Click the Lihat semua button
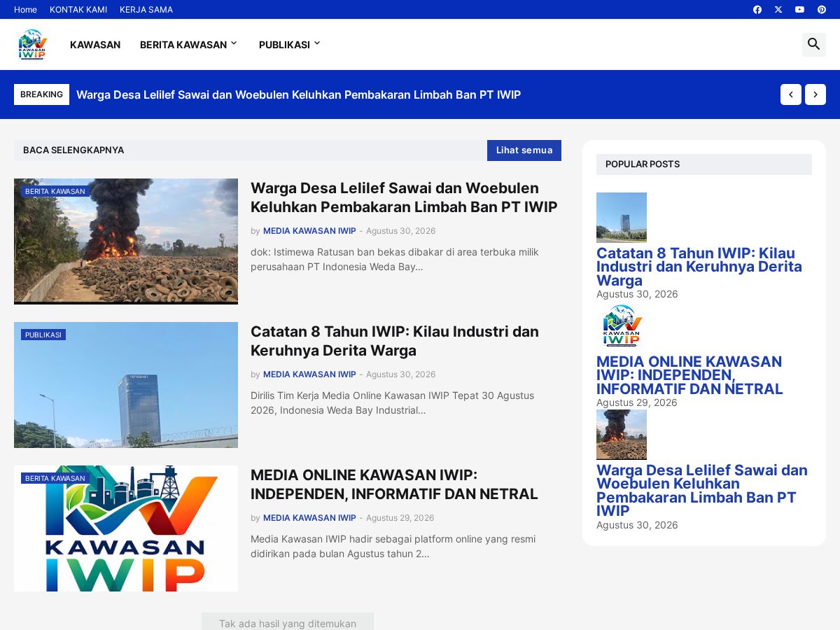 (524, 150)
